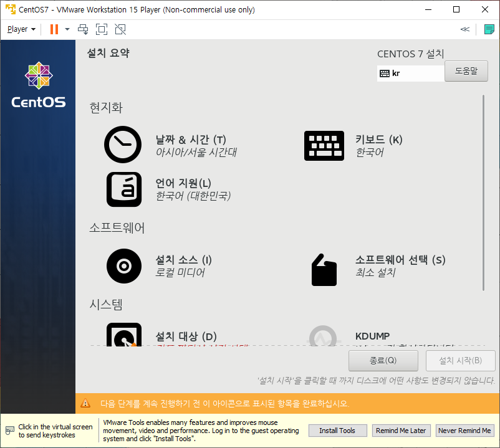Close the VMware Player window

click(485, 9)
